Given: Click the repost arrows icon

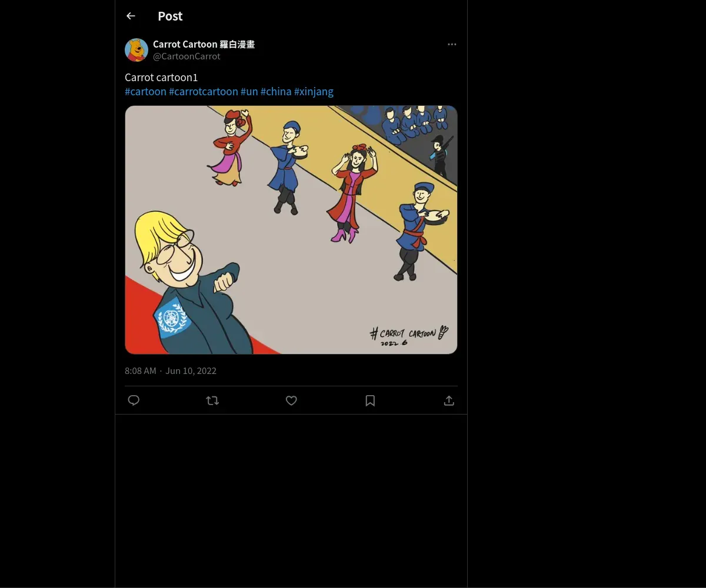Looking at the screenshot, I should coord(212,400).
